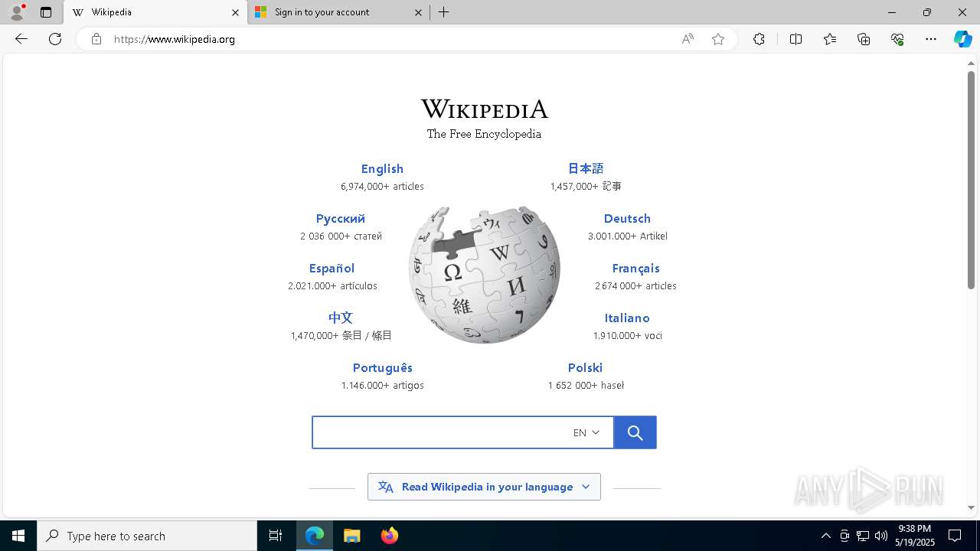Click the Wikipedia search magnifier button
The height and width of the screenshot is (551, 980).
(x=635, y=432)
